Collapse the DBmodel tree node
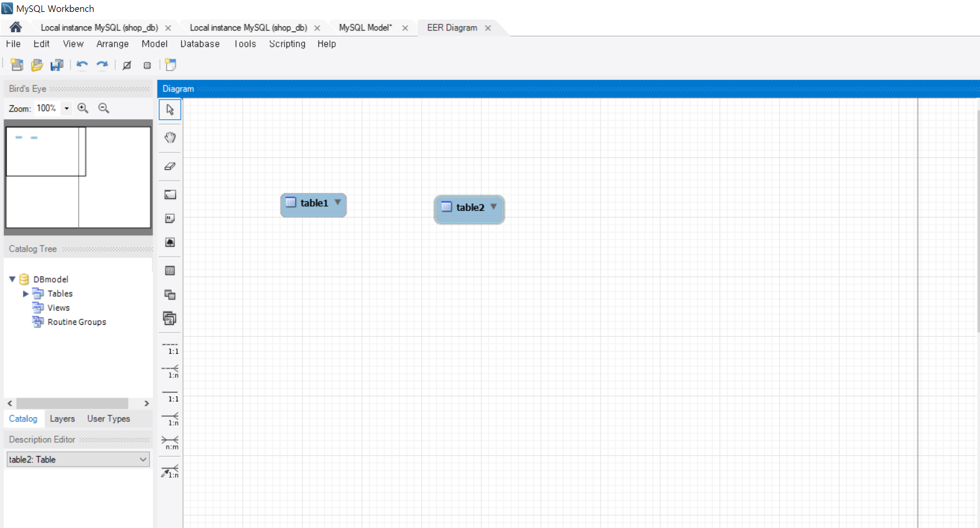 tap(12, 279)
